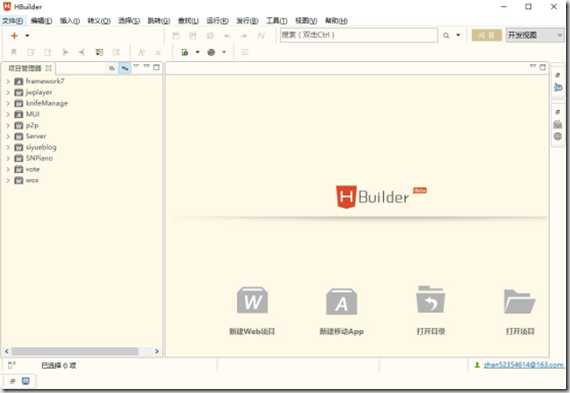Open dropdown arrow next to green run icon
Image resolution: width=570 pixels, height=393 pixels.
coord(197,52)
